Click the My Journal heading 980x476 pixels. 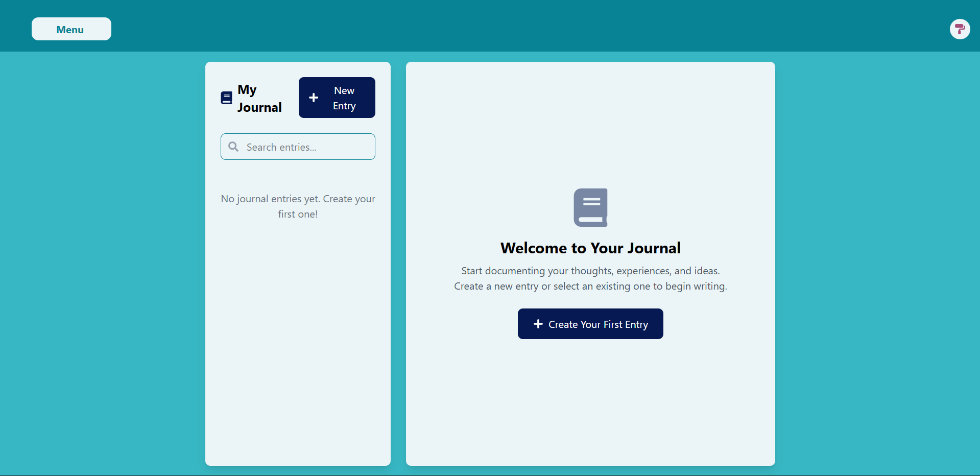point(260,98)
